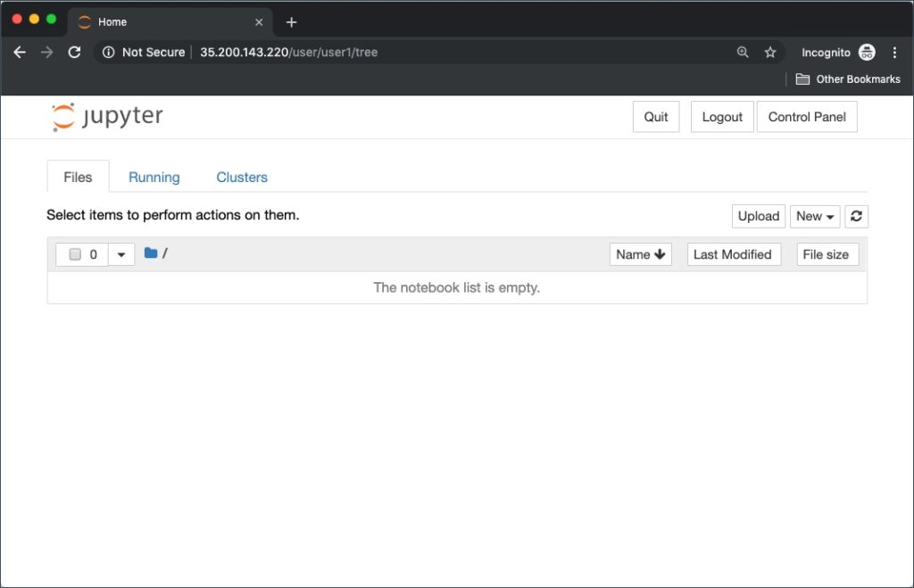Click the URL address bar

click(x=446, y=53)
